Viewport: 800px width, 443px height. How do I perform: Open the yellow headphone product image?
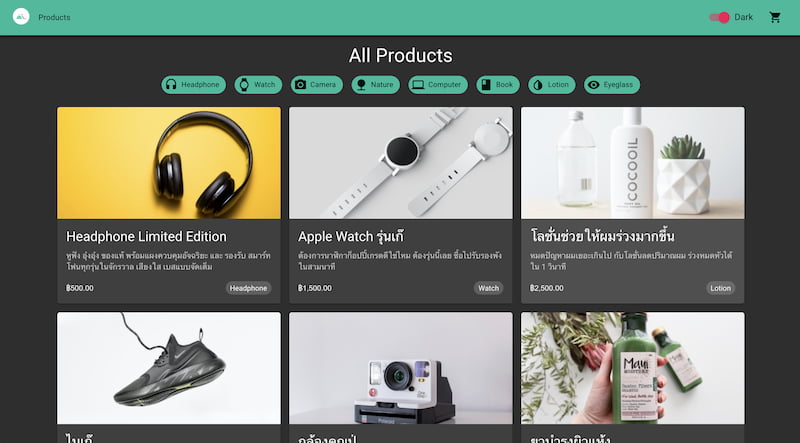pyautogui.click(x=169, y=163)
